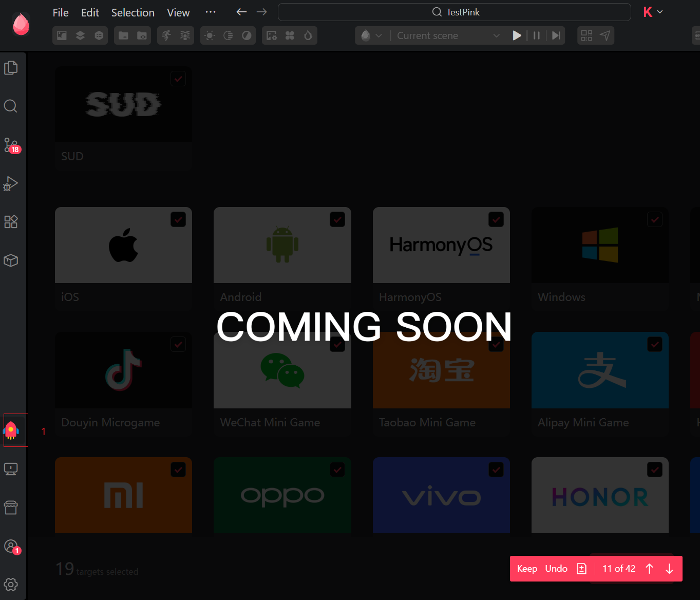Click the stacked layers toolbar icon
This screenshot has height=600, width=700.
tap(80, 35)
